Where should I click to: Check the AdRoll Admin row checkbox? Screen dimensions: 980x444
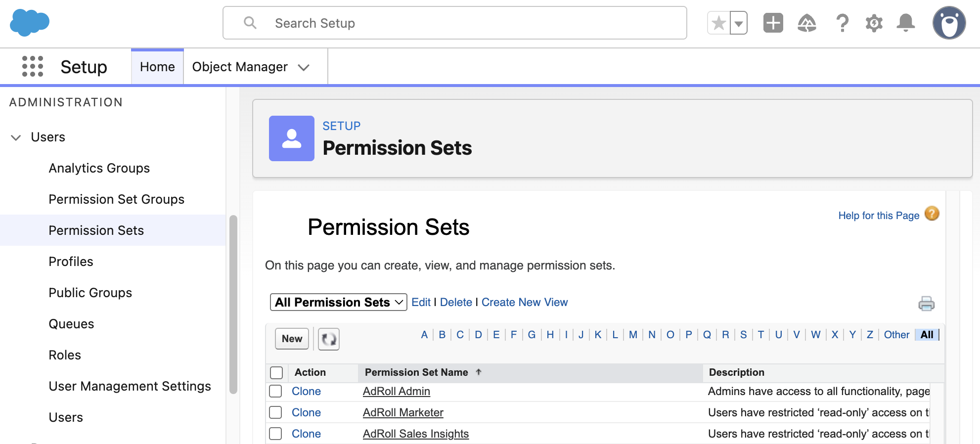pos(275,391)
